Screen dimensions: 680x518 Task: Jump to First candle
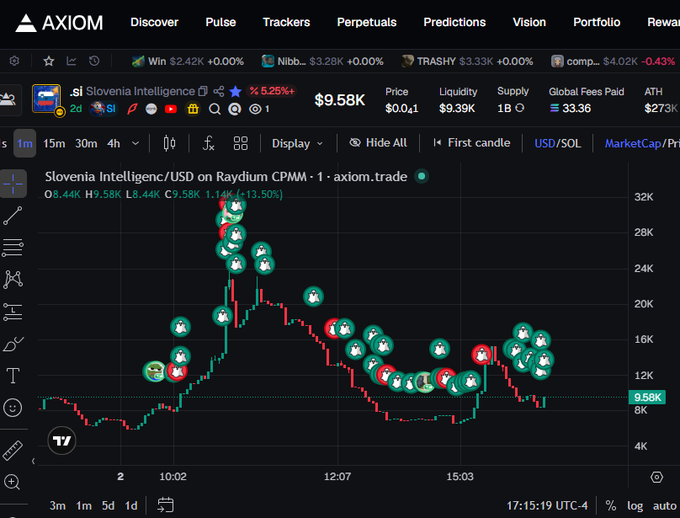point(471,143)
